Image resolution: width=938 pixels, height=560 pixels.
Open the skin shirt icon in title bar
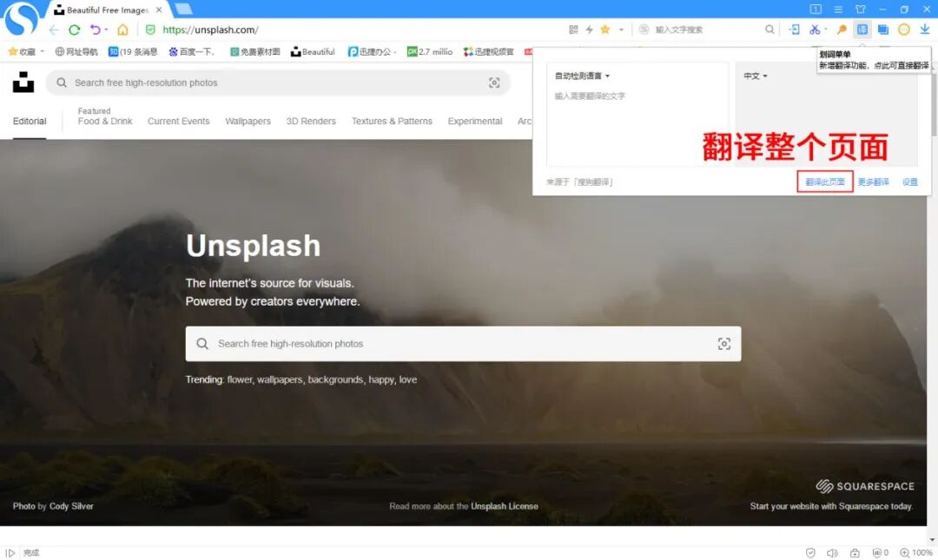(860, 9)
